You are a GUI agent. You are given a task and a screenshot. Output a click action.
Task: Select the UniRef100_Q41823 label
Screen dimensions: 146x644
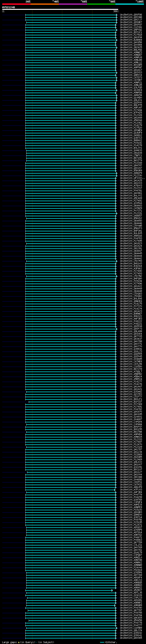(x=131, y=243)
